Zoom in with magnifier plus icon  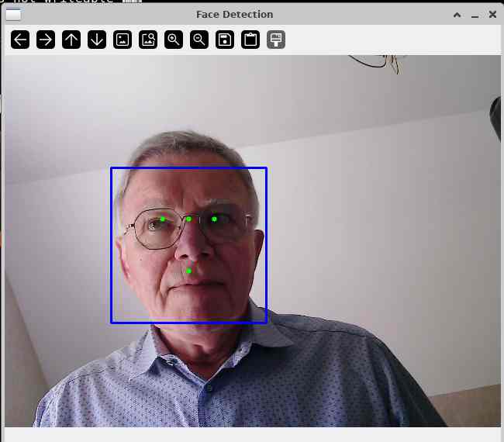tap(174, 40)
